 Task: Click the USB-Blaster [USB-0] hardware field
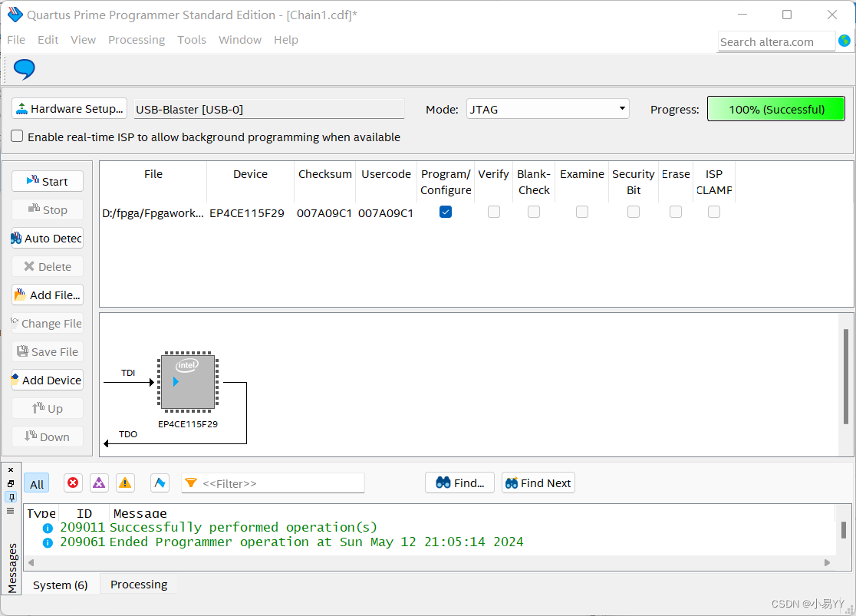click(269, 109)
